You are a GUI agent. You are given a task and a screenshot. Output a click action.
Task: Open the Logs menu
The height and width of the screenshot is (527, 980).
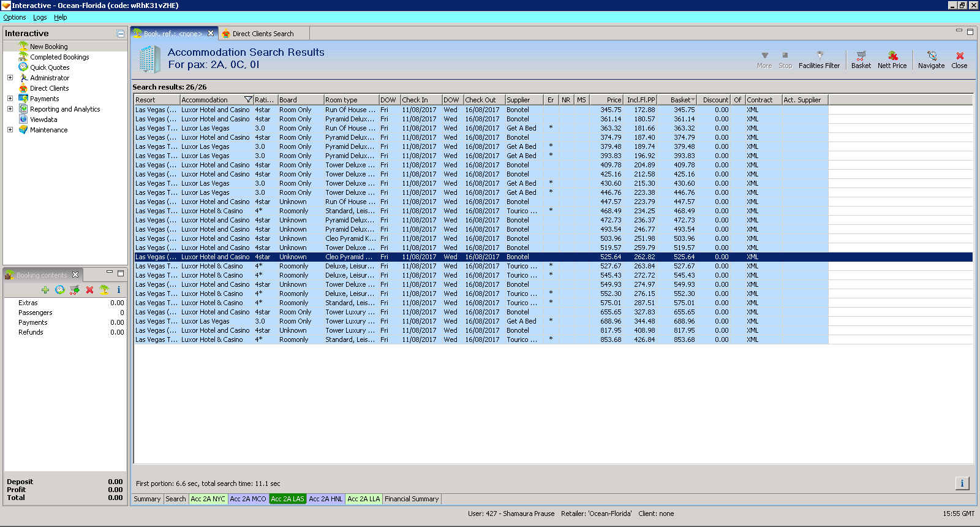40,17
